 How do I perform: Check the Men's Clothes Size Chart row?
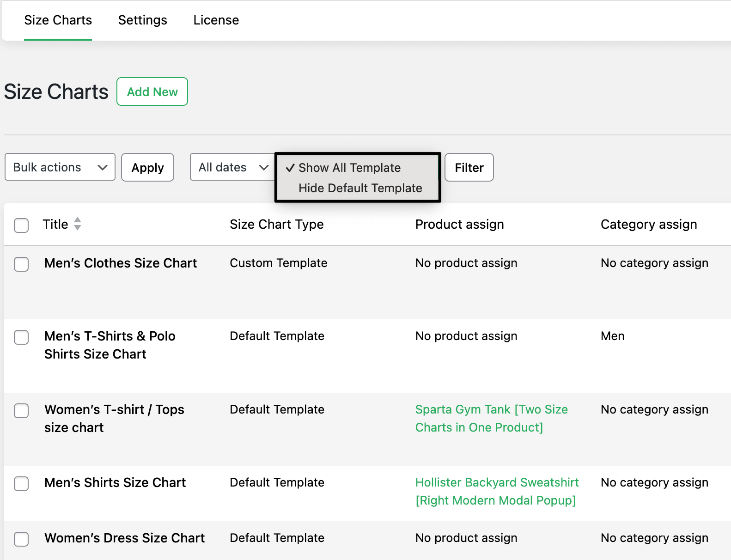pyautogui.click(x=21, y=264)
